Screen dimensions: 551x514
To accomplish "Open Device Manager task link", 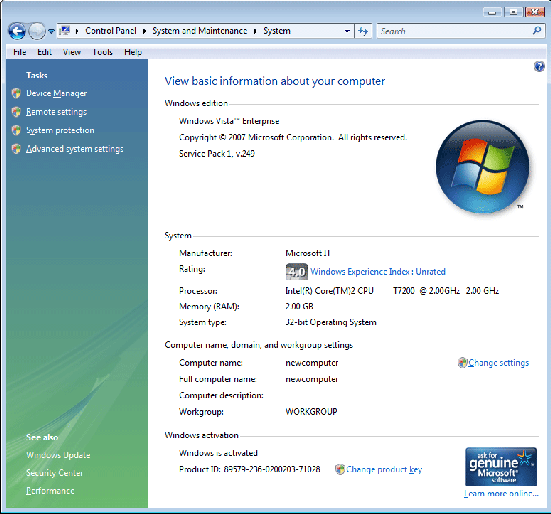I will point(57,93).
